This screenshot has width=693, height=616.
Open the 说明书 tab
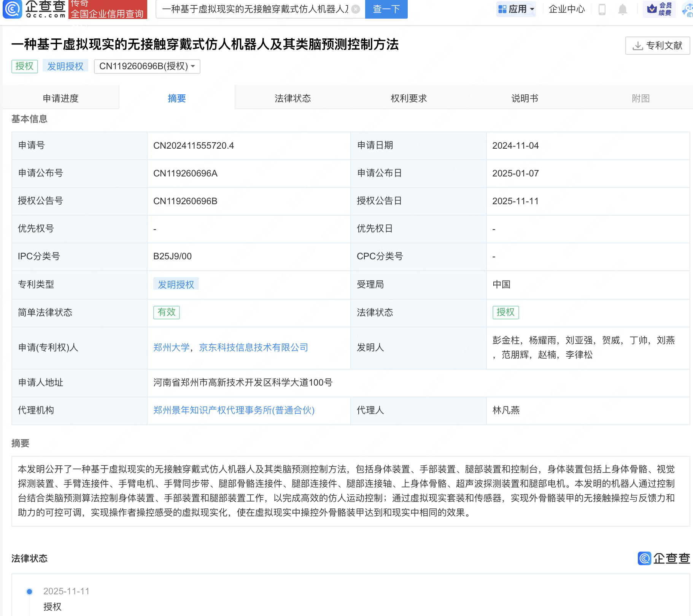pyautogui.click(x=525, y=98)
